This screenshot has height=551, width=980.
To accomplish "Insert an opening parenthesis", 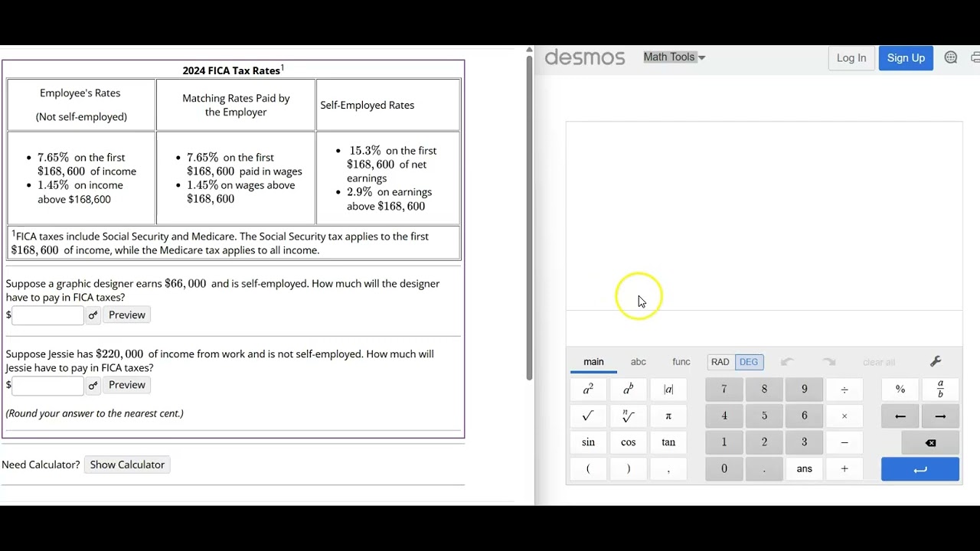I will (588, 469).
